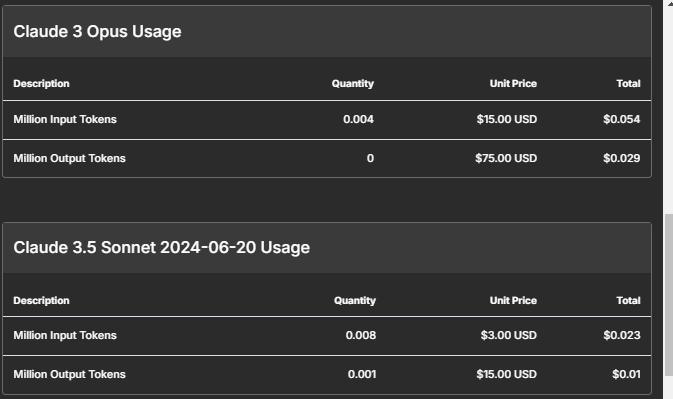673x399 pixels.
Task: Click the $0.01 total value
Action: click(x=626, y=375)
